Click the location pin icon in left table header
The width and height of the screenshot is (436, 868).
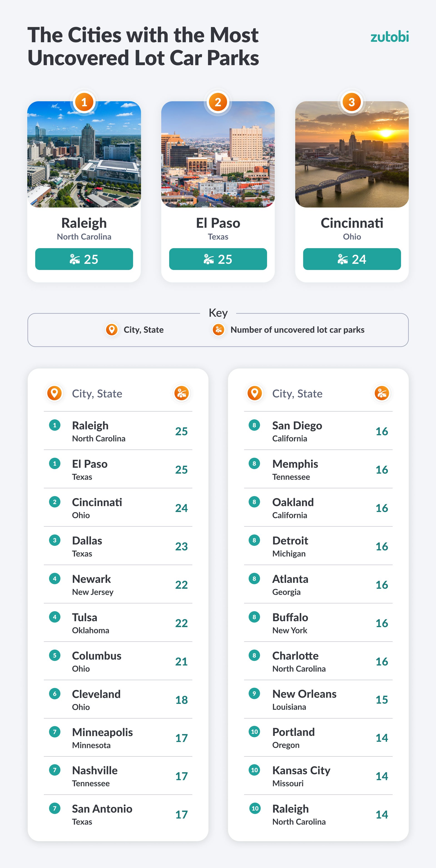pyautogui.click(x=54, y=393)
